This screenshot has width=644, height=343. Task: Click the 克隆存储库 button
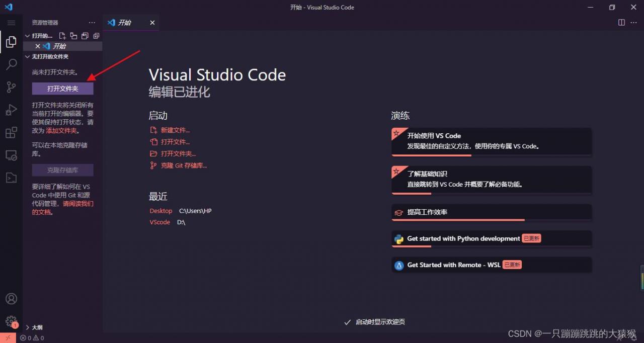pos(63,170)
